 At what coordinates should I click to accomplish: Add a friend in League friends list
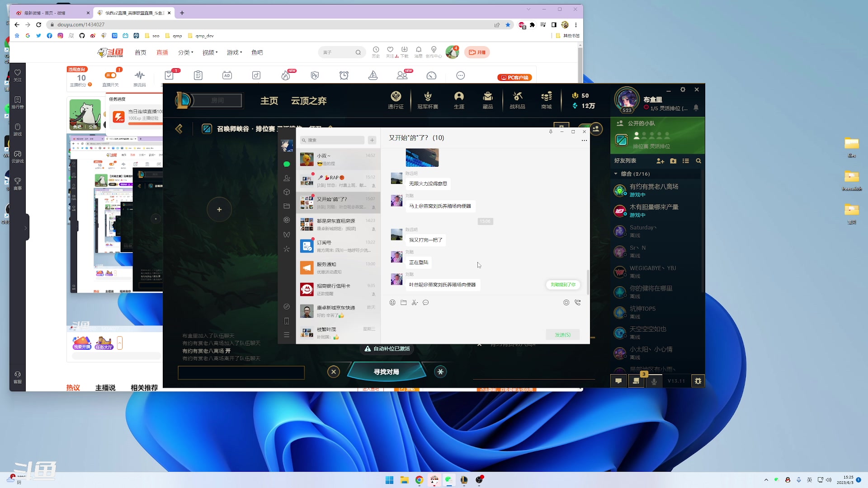click(660, 161)
